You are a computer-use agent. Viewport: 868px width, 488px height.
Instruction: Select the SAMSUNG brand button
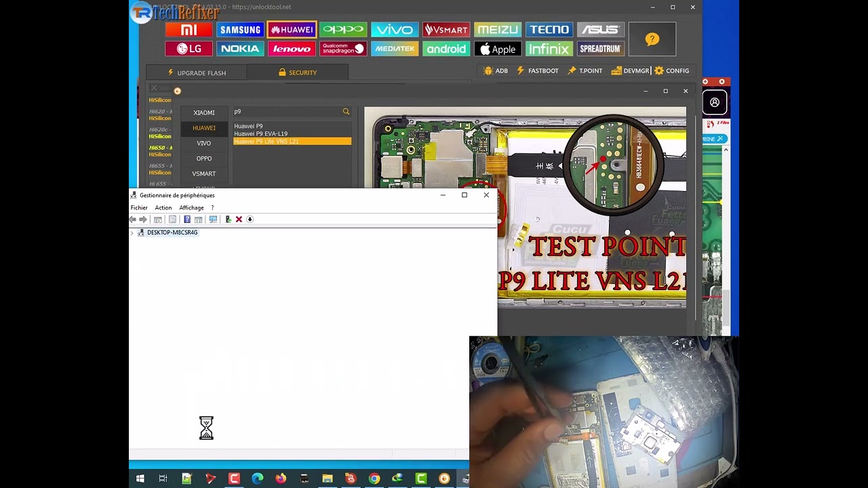point(239,29)
